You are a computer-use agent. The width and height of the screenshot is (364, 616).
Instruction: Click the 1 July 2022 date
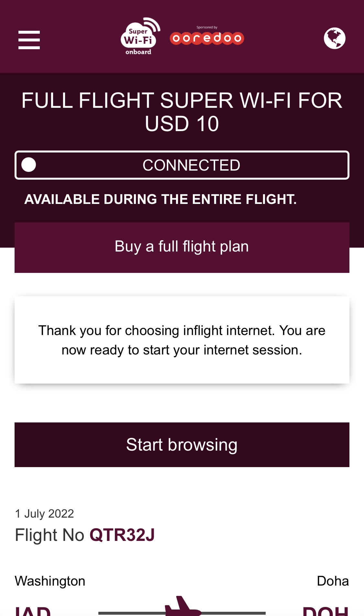45,514
